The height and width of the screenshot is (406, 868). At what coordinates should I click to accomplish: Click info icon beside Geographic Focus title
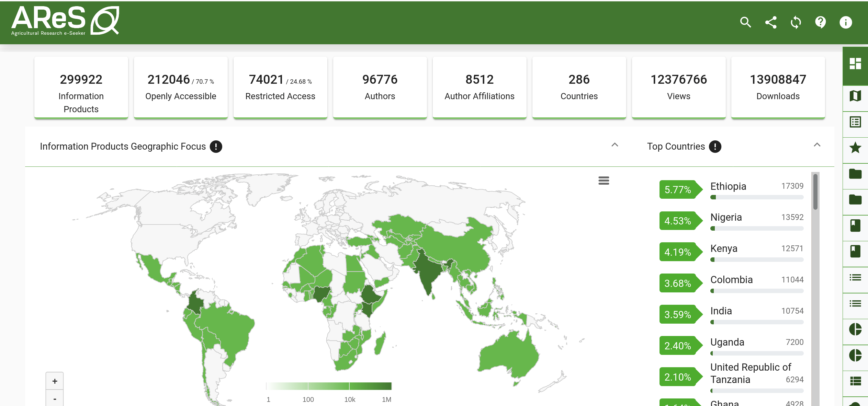coord(216,147)
